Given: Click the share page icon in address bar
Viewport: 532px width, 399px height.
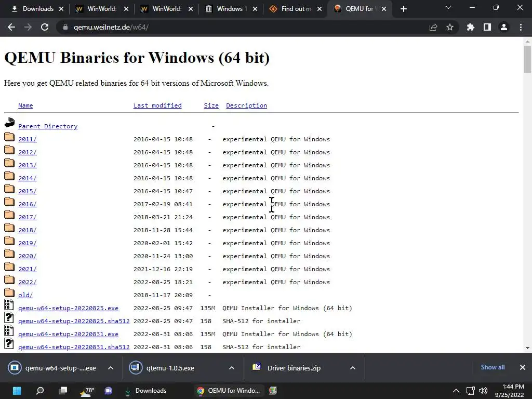Looking at the screenshot, I should [433, 27].
